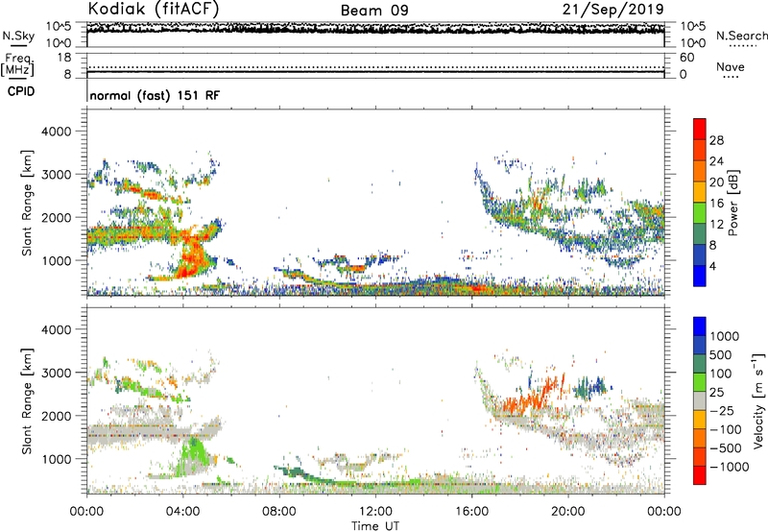Click the Velocity [m s⁻¹] color bar title

[x=758, y=400]
